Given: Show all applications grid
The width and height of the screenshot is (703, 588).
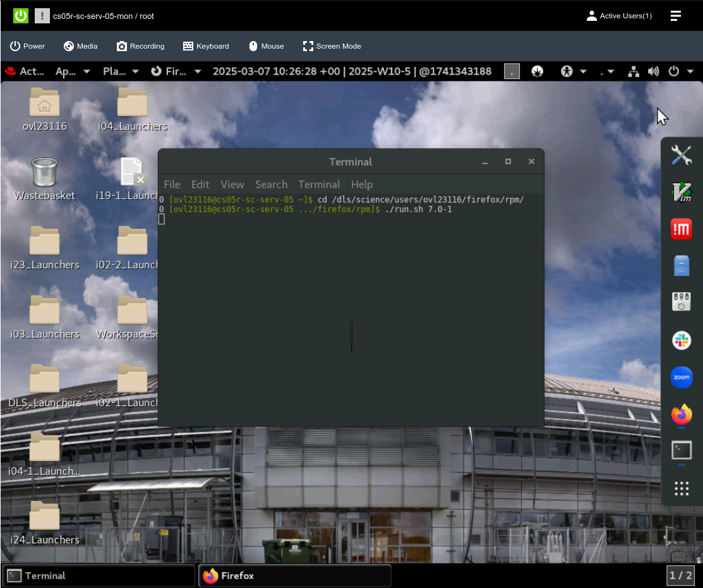Looking at the screenshot, I should coord(682,488).
